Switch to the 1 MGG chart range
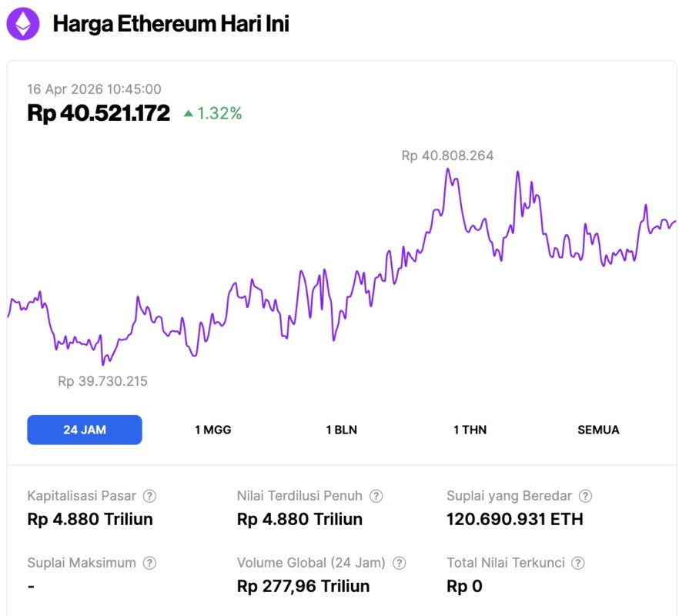This screenshot has width=679, height=616. click(213, 430)
